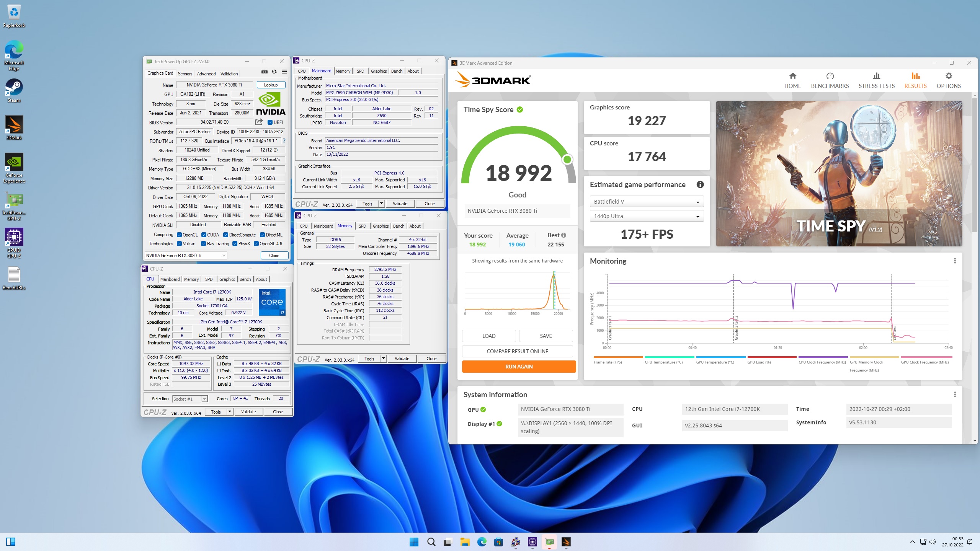Open the Monitoring panel three-dot menu

coord(955,261)
